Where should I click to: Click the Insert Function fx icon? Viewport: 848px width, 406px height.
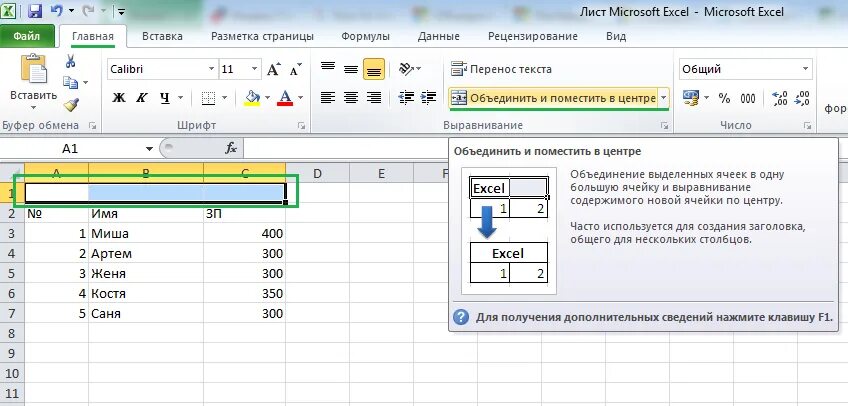[x=231, y=149]
